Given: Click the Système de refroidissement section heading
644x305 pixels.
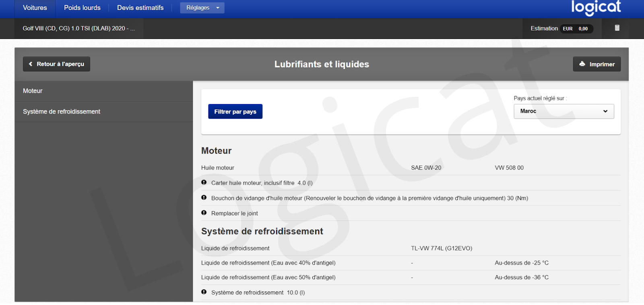Looking at the screenshot, I should [x=262, y=231].
